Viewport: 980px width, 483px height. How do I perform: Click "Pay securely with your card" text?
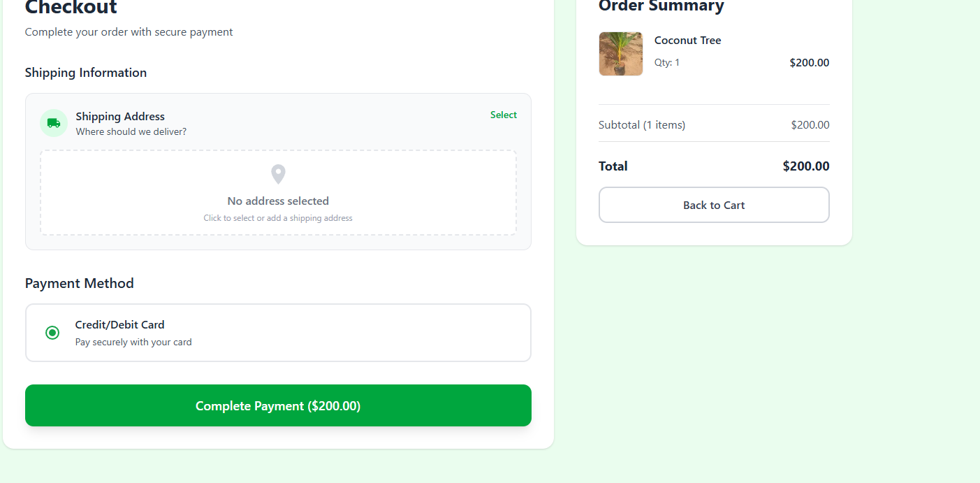click(x=133, y=343)
